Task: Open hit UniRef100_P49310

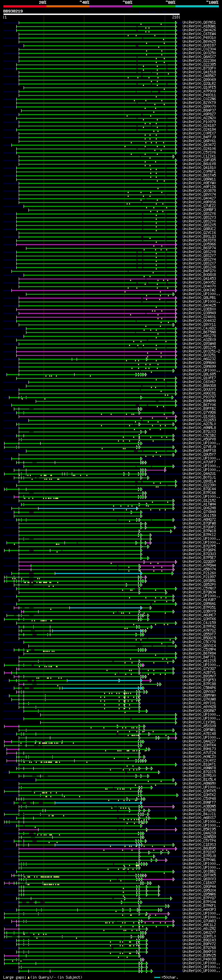Action: [199, 38]
